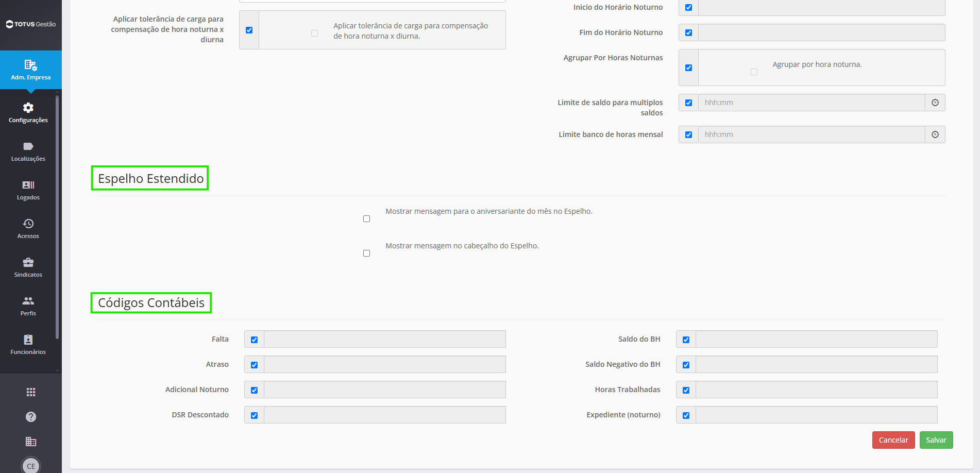Toggle the Inicio do Horário Noturno checkbox

[688, 7]
